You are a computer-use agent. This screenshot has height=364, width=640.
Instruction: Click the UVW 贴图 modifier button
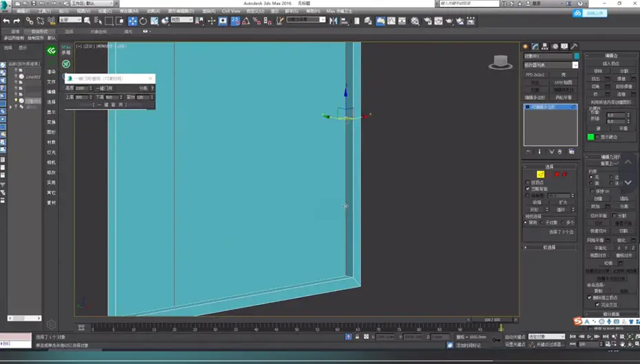(x=563, y=83)
